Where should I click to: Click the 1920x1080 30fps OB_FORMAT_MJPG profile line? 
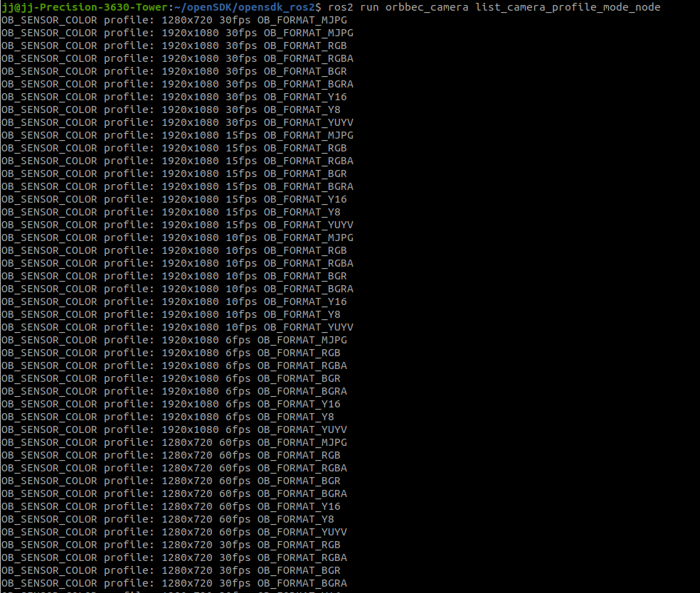click(177, 33)
